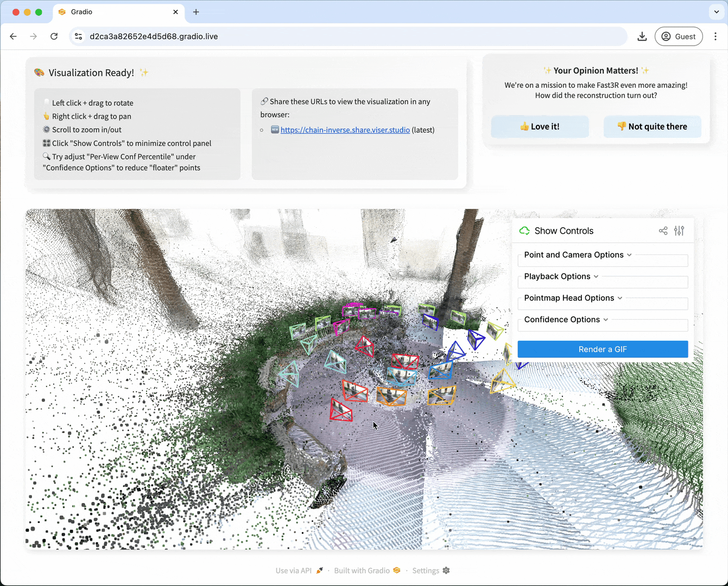Open the sharing icon in the Show Controls panel
The width and height of the screenshot is (728, 586).
[663, 231]
